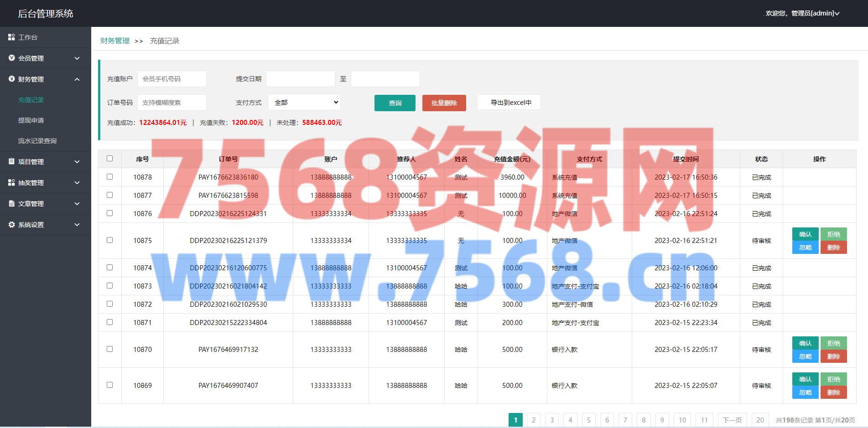Open the 提现申请 submenu item

pos(31,120)
